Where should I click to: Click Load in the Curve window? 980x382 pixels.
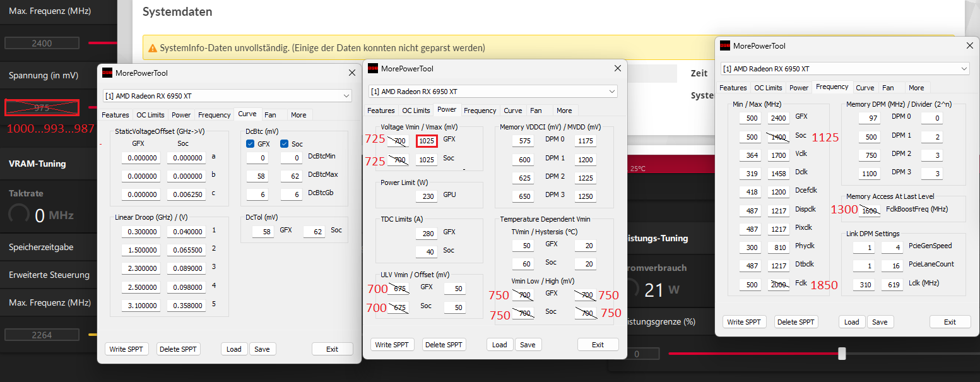coord(234,349)
